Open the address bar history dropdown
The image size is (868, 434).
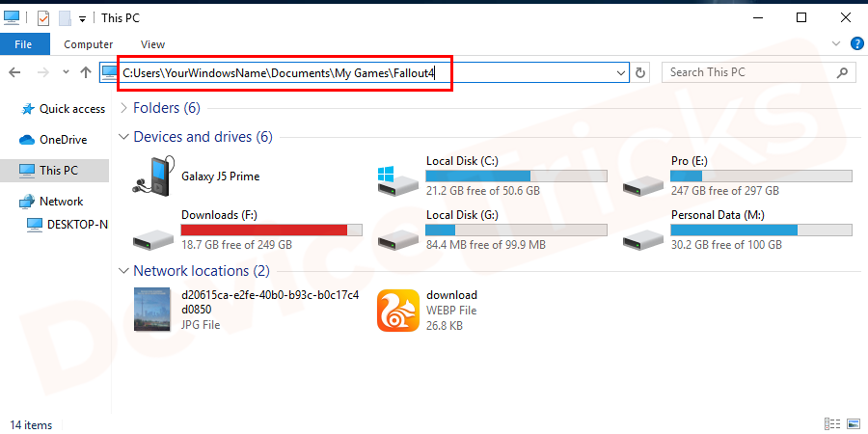pyautogui.click(x=621, y=72)
